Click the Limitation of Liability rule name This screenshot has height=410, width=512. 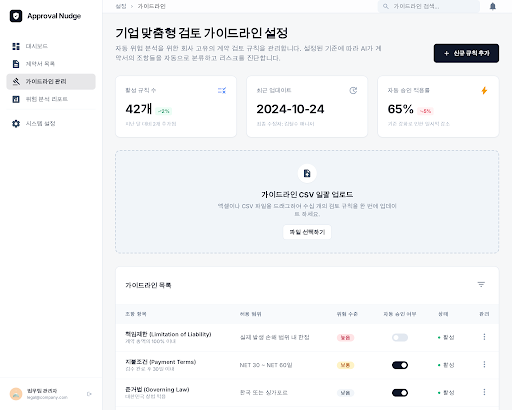click(x=168, y=334)
